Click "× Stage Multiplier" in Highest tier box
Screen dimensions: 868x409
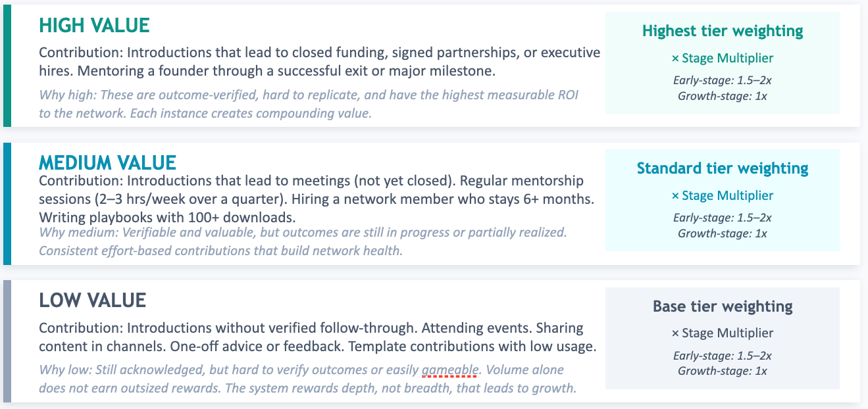(x=722, y=58)
